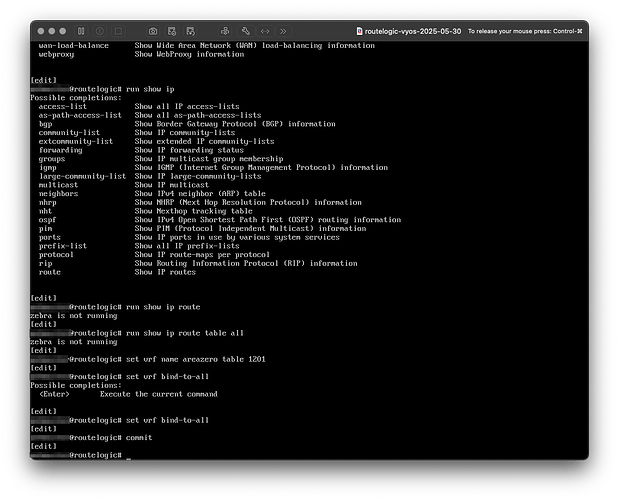Click the 'prefix-list' completion entry
Viewport: 618px width, 500px height.
coord(63,246)
